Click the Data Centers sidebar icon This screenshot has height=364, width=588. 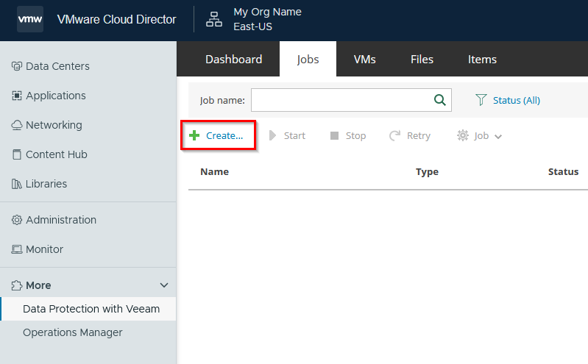16,66
